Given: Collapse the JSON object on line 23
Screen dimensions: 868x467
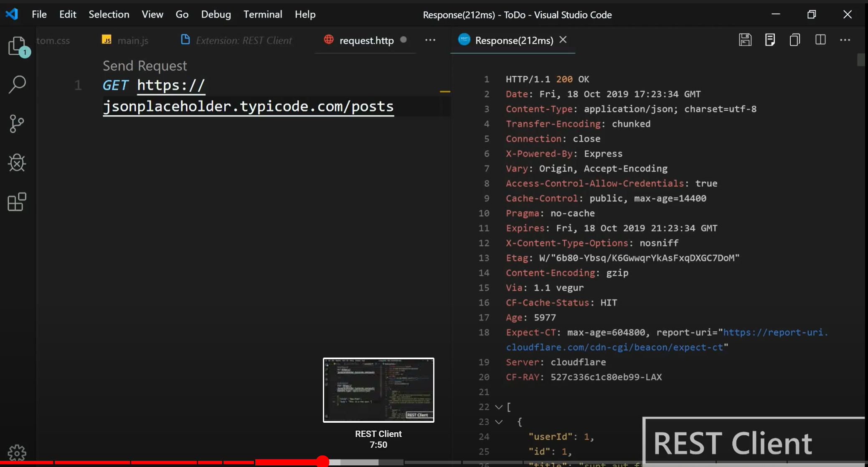Looking at the screenshot, I should pos(499,422).
